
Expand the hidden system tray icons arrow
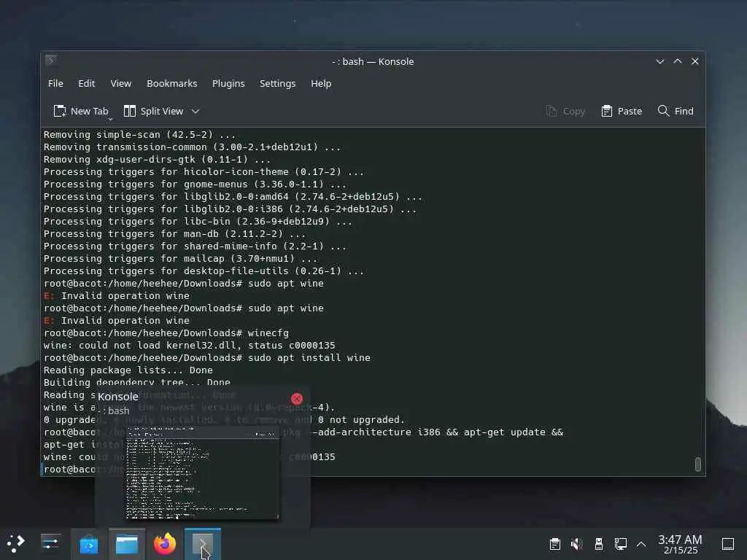[641, 544]
